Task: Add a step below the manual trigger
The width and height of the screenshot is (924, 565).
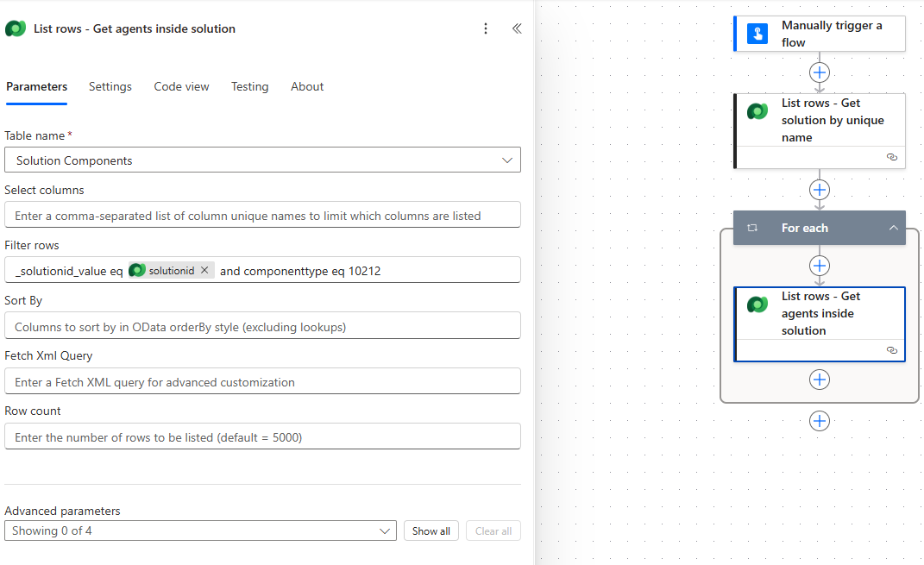Action: click(x=819, y=72)
